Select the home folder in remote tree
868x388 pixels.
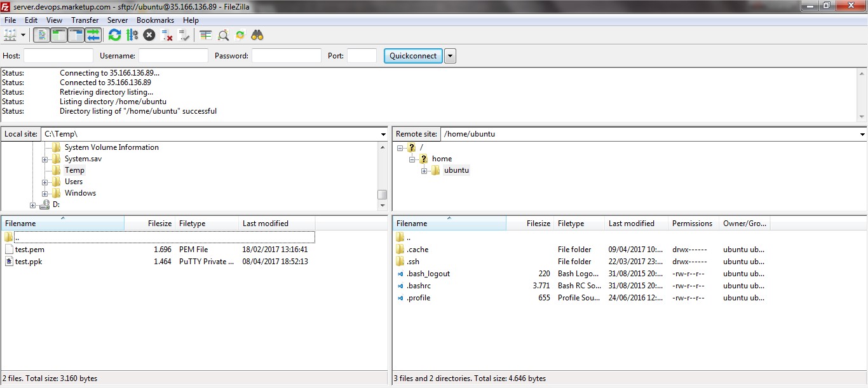tap(442, 159)
